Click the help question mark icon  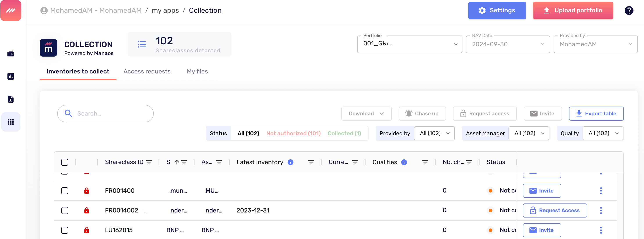point(629,11)
